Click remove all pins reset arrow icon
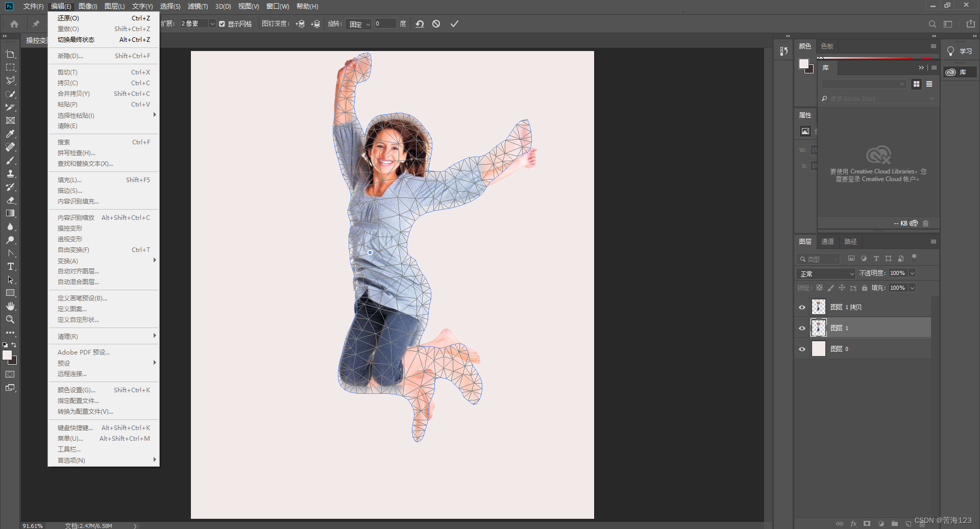The image size is (980, 529). (420, 24)
